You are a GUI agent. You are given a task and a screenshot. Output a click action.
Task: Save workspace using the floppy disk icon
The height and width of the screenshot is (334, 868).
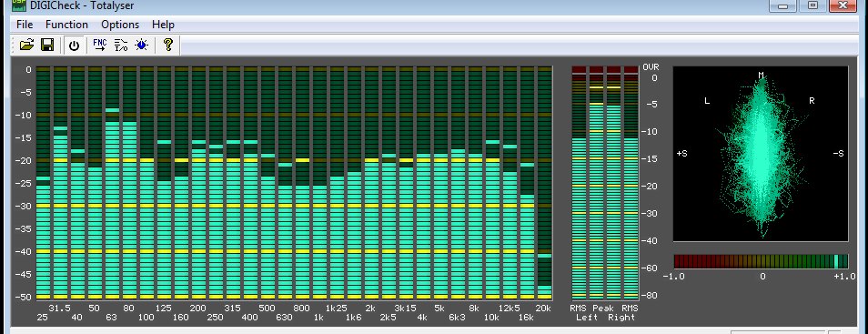tap(47, 46)
